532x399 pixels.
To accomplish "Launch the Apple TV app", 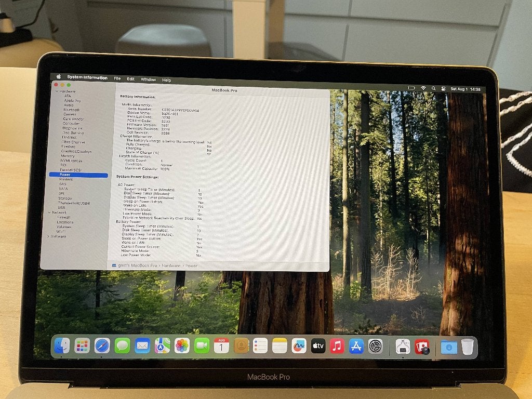I will (x=318, y=346).
